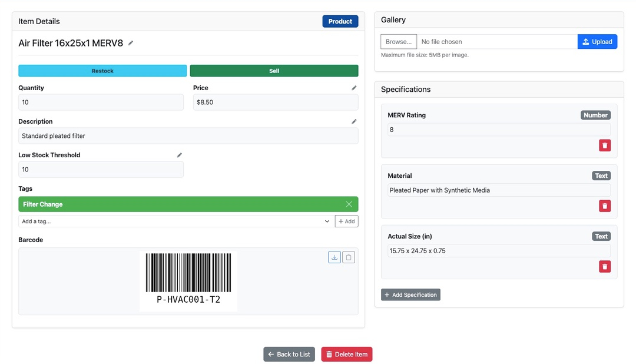Screen dimensions: 636x364
Task: Copy the barcode to clipboard
Action: pos(348,257)
